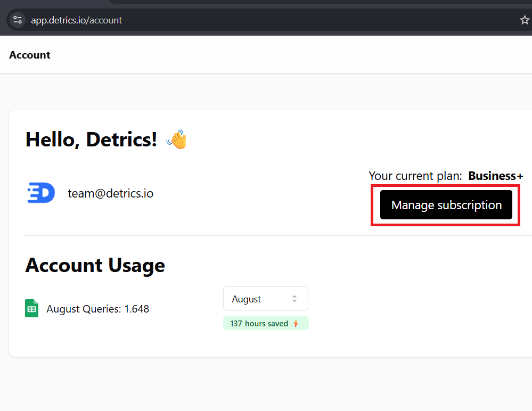Click the Hello, Detrics! greeting
Viewport: 532px width, 411px height.
(x=91, y=139)
